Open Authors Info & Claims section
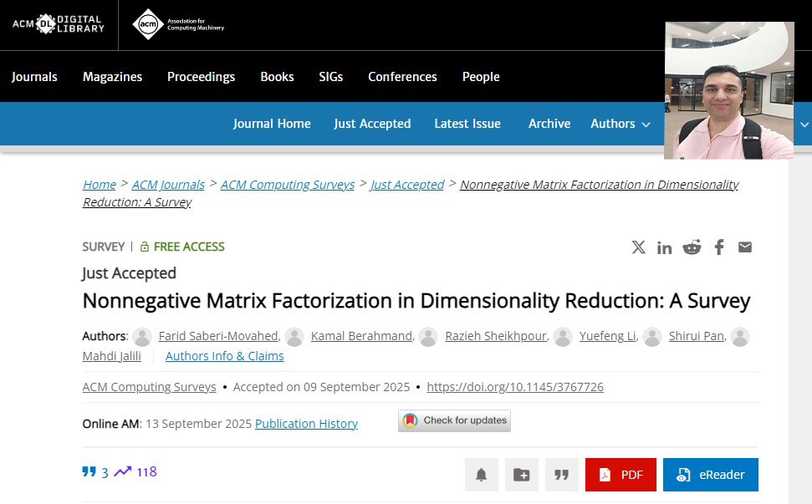812x504 pixels. click(224, 356)
